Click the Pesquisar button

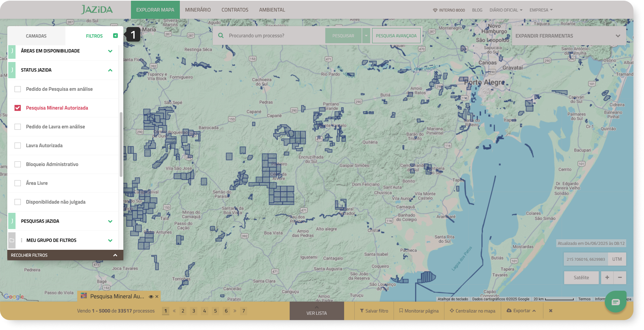343,36
